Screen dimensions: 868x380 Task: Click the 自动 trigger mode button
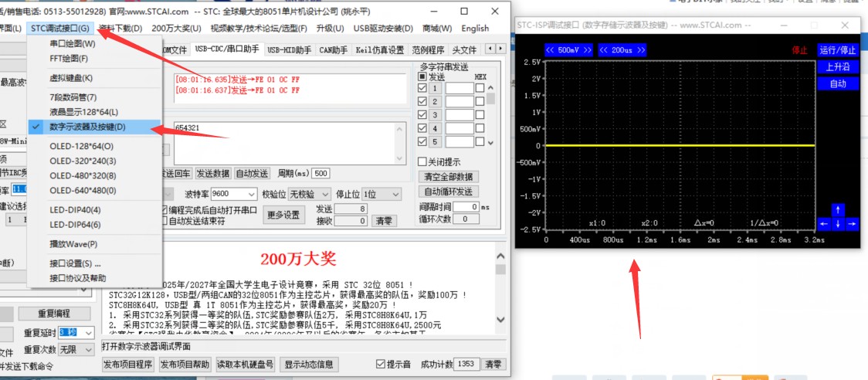click(838, 83)
